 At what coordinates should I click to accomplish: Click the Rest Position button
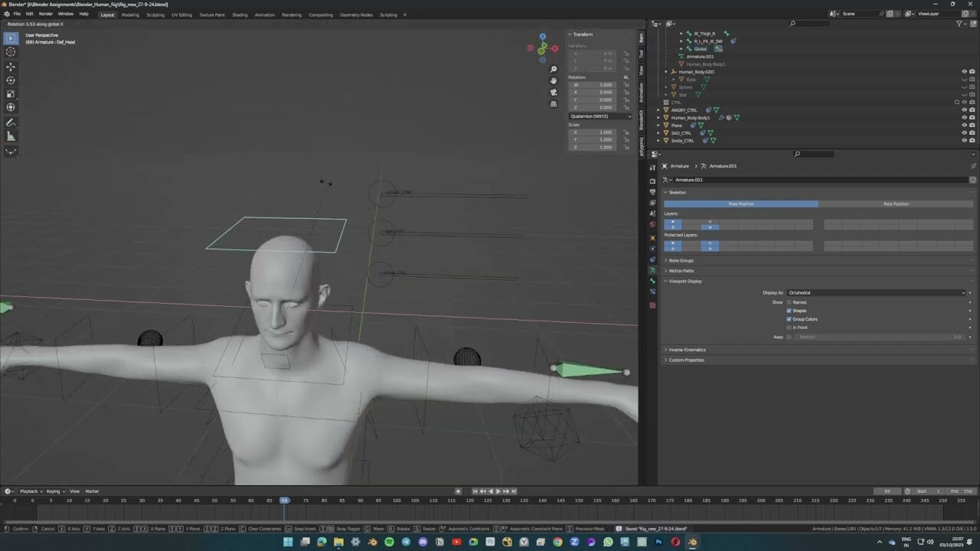pos(896,204)
